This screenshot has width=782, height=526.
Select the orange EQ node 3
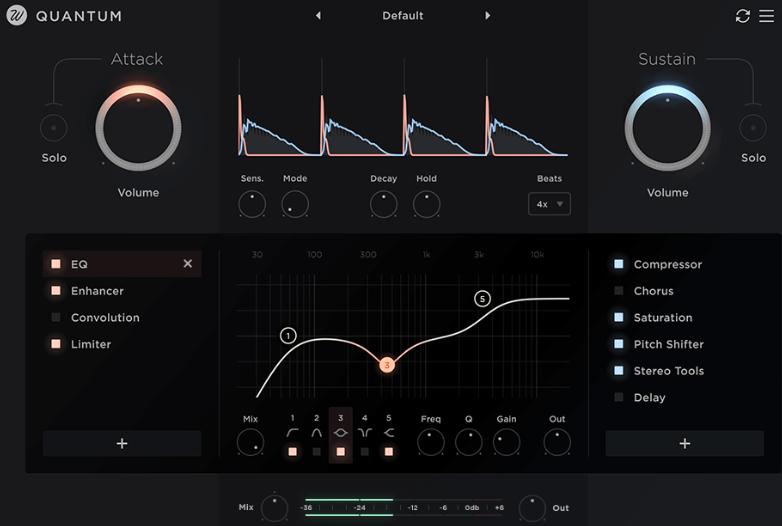387,365
